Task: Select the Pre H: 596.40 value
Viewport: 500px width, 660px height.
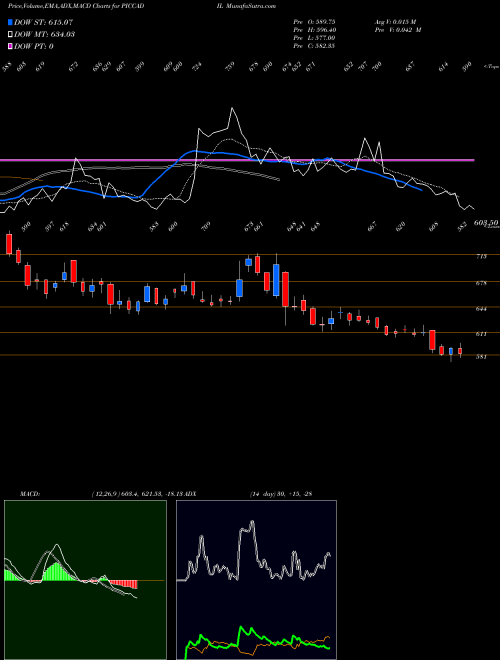Action: [x=314, y=30]
